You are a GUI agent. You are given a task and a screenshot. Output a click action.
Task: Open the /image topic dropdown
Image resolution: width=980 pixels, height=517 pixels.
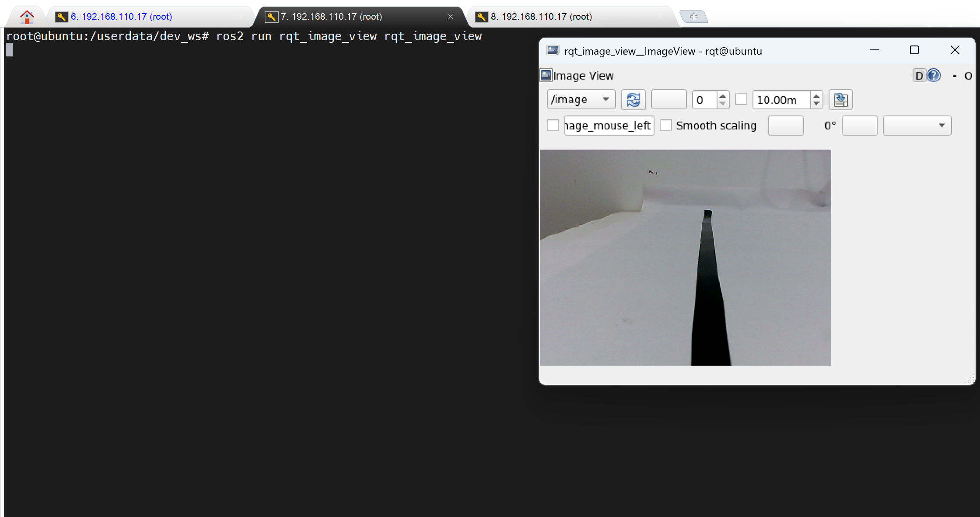[581, 100]
